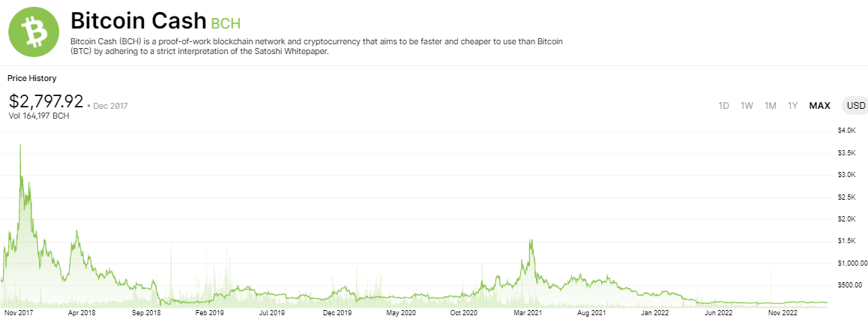Click the Bitcoin Cash logo icon
The height and width of the screenshot is (325, 868).
pos(34,32)
